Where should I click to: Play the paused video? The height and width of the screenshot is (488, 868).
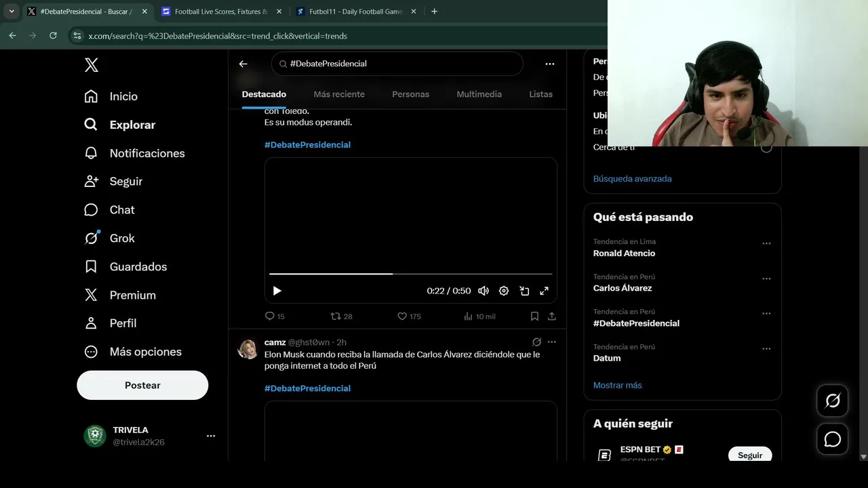277,291
